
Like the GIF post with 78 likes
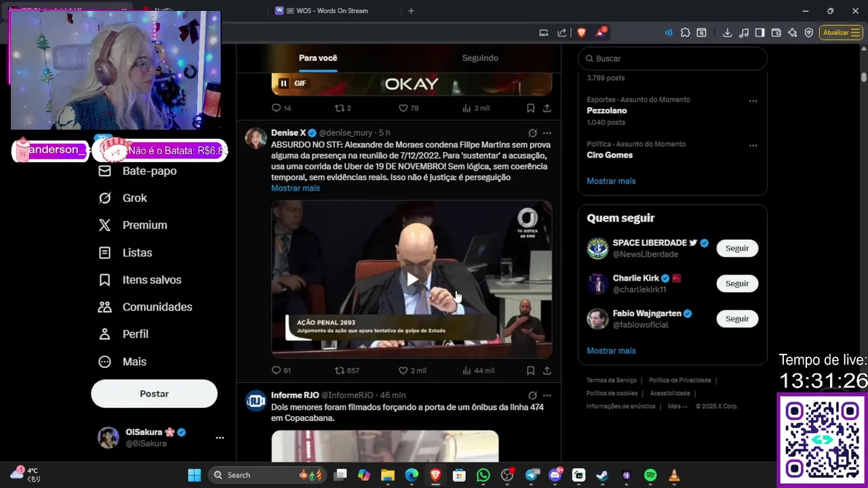pyautogui.click(x=408, y=108)
